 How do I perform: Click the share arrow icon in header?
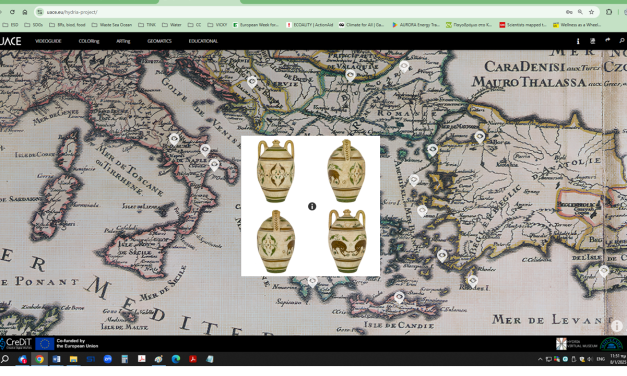point(607,40)
